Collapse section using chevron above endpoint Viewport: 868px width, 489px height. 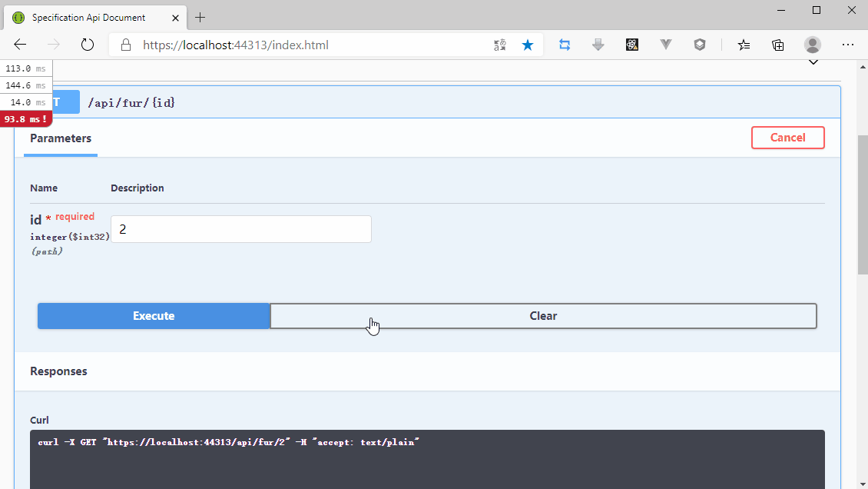click(x=813, y=62)
